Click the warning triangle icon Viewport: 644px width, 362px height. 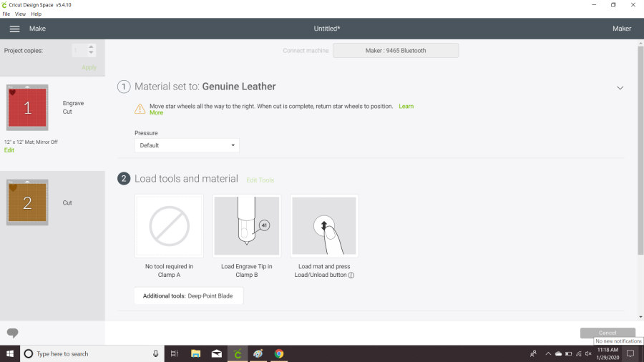(x=140, y=109)
